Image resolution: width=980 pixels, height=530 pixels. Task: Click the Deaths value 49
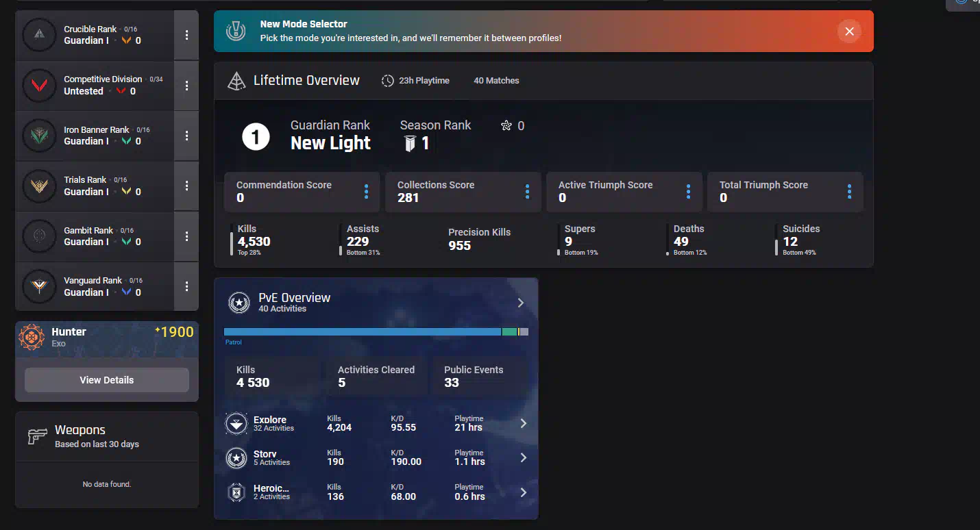(681, 241)
